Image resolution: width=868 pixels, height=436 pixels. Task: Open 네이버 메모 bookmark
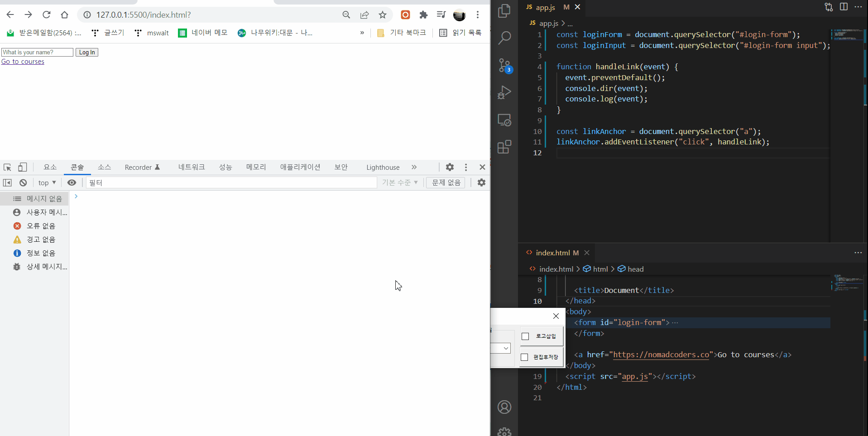tap(203, 33)
